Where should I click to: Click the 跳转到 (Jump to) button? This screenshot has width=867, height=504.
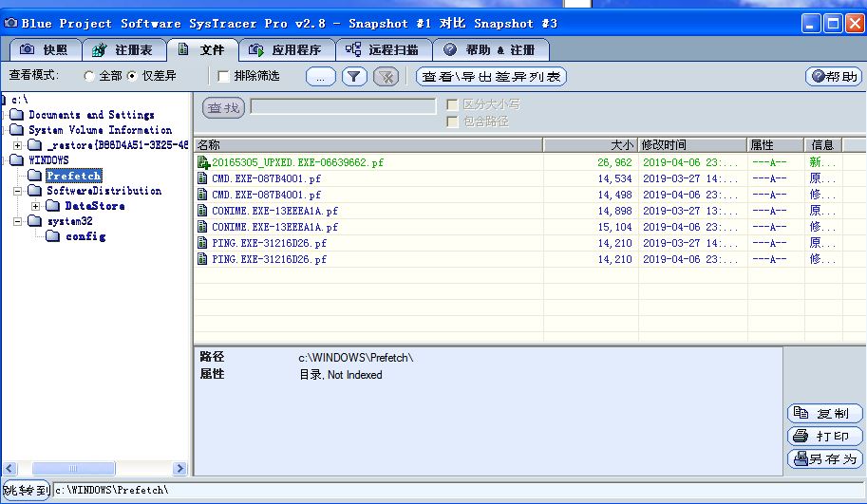[26, 490]
